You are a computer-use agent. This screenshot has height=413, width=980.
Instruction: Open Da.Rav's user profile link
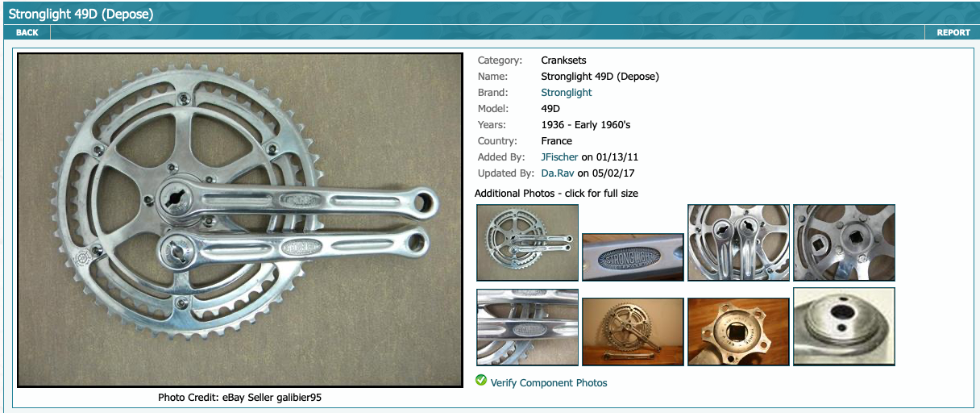pyautogui.click(x=558, y=173)
